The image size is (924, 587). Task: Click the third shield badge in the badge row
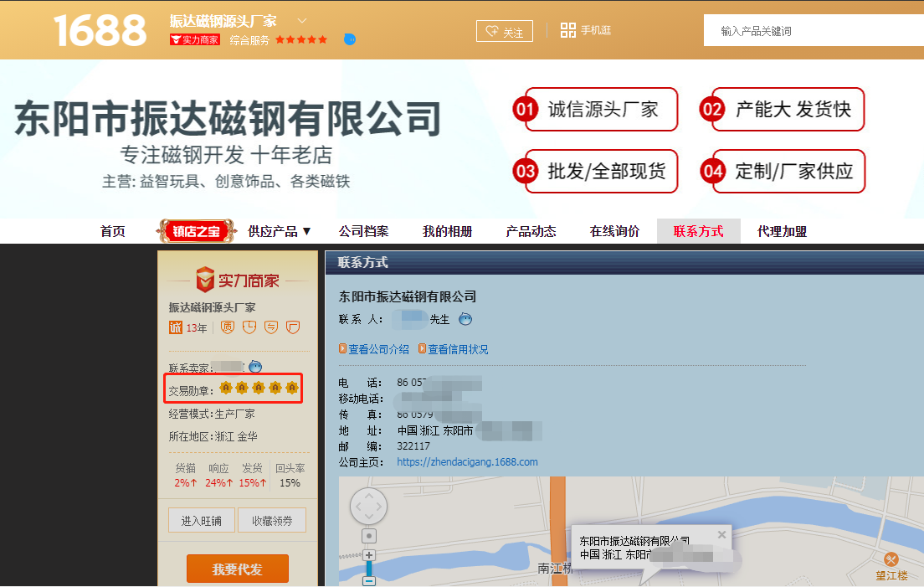coord(271,327)
